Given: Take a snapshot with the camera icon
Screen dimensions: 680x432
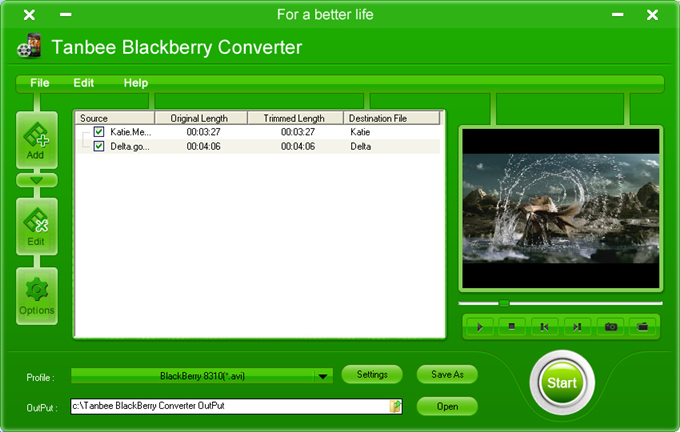Looking at the screenshot, I should tap(610, 327).
